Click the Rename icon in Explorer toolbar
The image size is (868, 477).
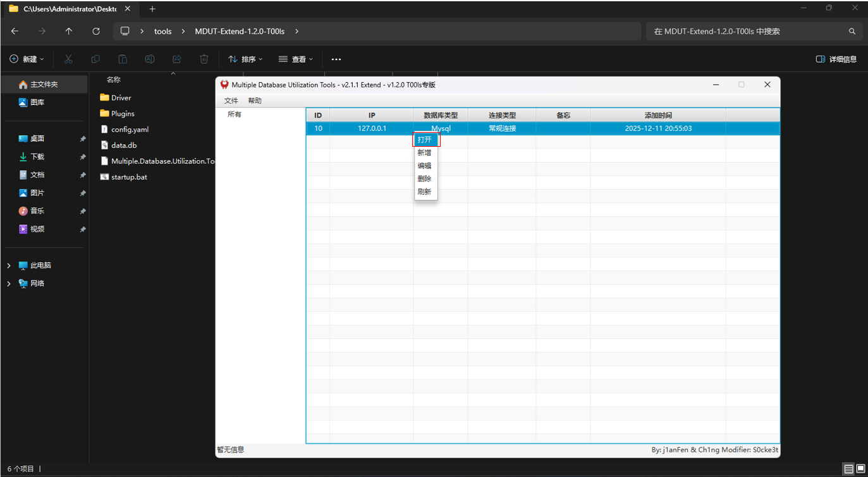click(150, 59)
